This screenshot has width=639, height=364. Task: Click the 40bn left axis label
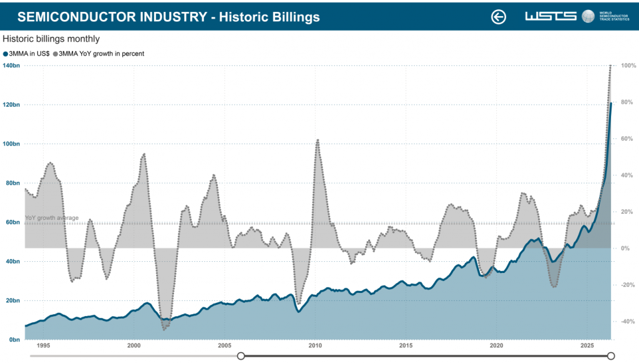(12, 261)
